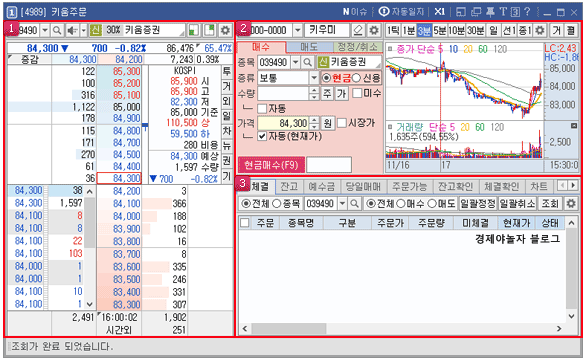Click the 외 side tab in quote panel

[227, 101]
